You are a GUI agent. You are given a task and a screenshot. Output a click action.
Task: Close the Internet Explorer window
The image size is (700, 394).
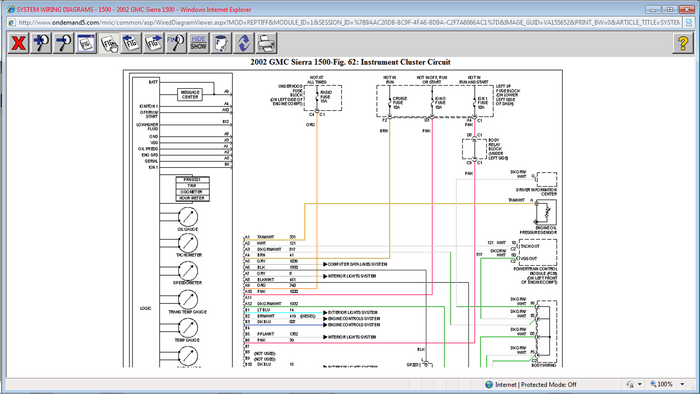pyautogui.click(x=687, y=9)
